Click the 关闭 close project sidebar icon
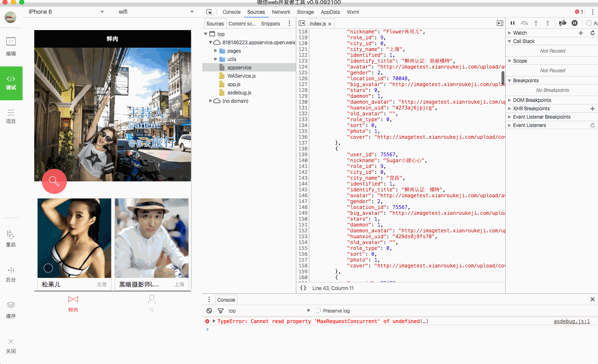 [11, 346]
